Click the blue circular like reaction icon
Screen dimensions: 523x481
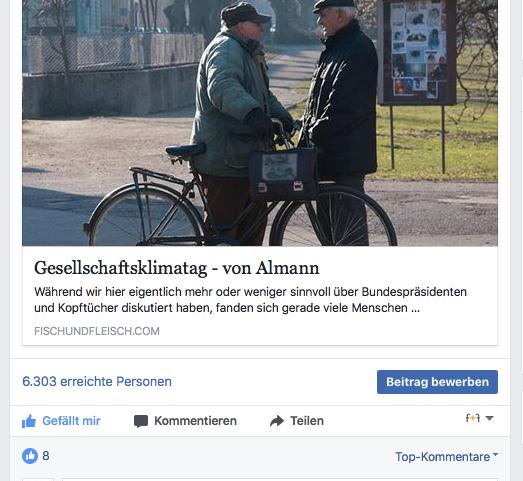(30, 456)
